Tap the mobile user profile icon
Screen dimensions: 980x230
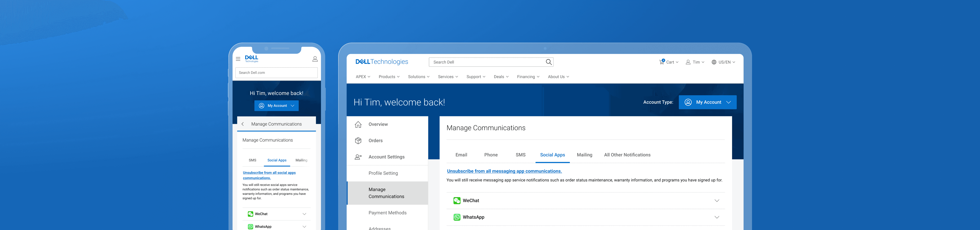click(315, 59)
